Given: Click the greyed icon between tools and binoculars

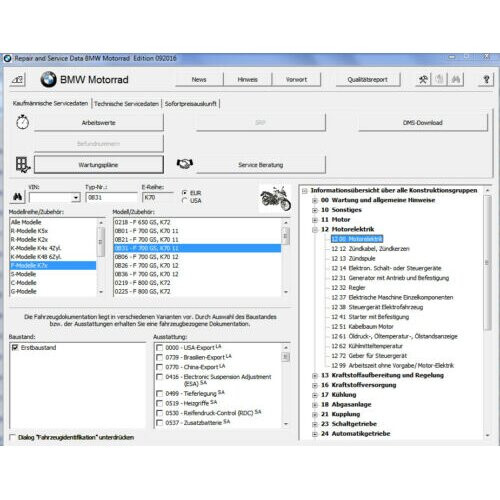Looking at the screenshot, I should 439,79.
